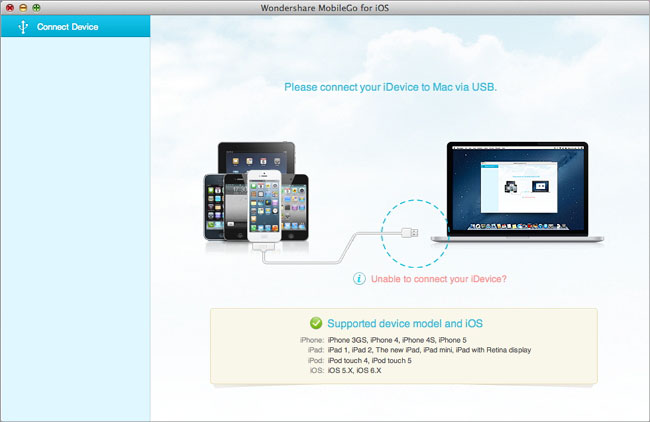Click the MacBook laptop illustration
This screenshot has width=650, height=422.
(517, 192)
